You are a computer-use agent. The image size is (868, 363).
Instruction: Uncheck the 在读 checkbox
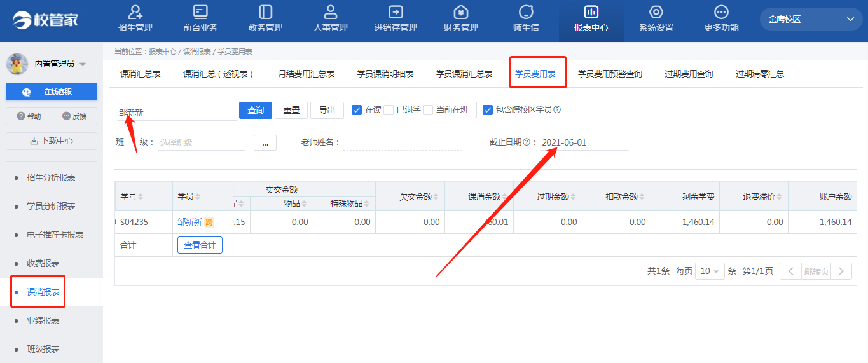tap(357, 109)
